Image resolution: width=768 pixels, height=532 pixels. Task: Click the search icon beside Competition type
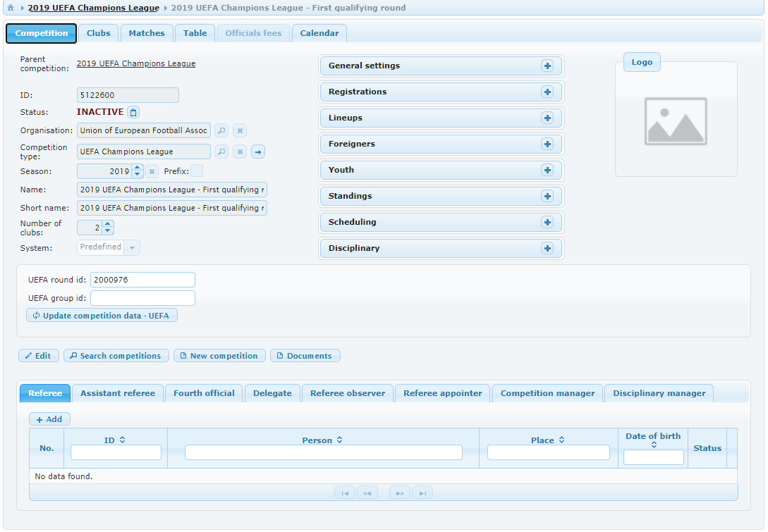221,151
